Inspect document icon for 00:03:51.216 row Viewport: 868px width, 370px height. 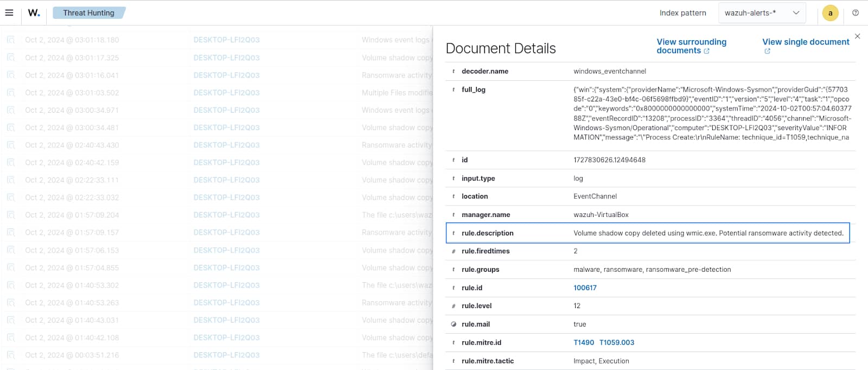[11, 355]
